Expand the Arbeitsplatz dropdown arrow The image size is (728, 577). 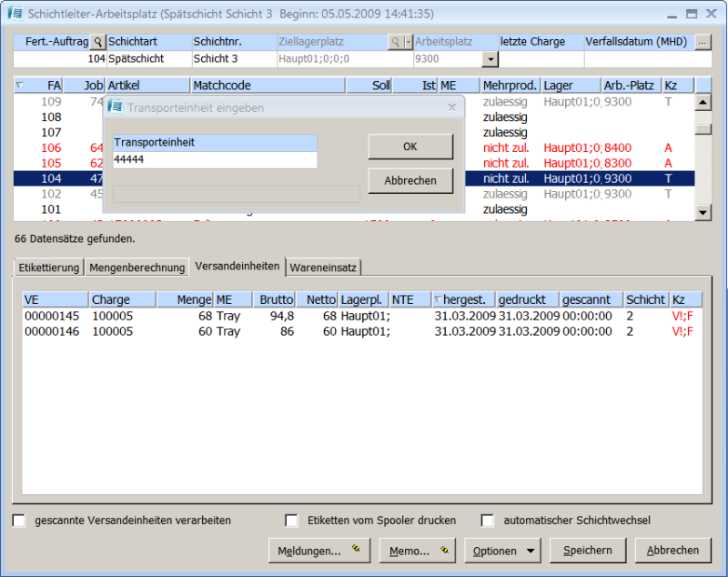click(x=490, y=59)
